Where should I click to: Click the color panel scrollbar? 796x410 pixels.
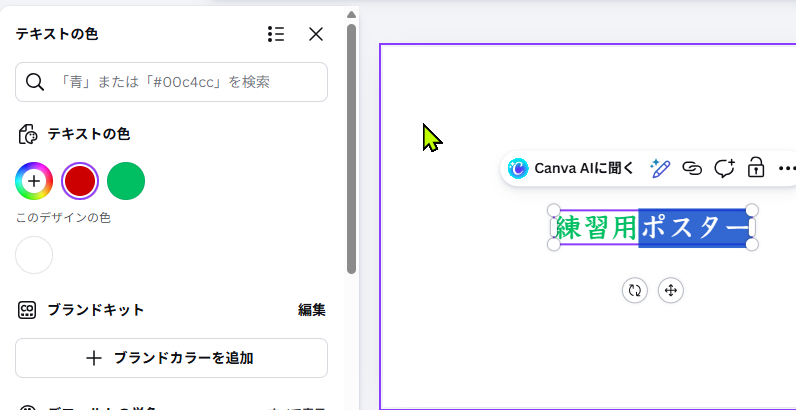tap(351, 149)
